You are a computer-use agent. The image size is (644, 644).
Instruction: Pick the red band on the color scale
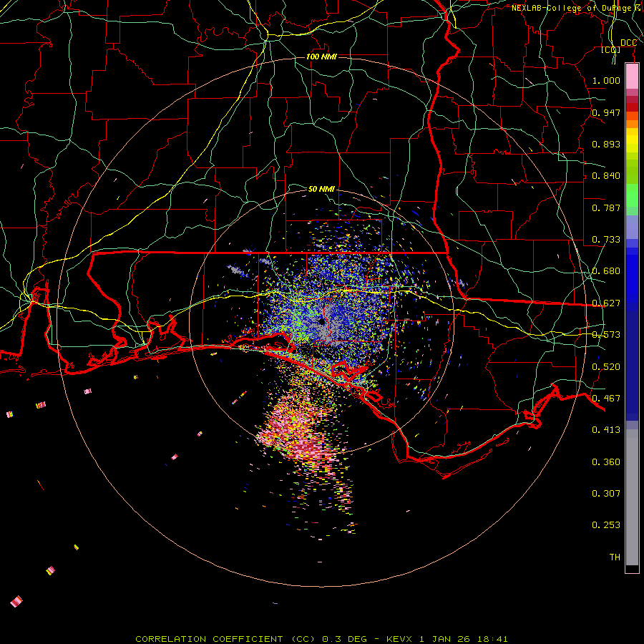click(x=632, y=107)
